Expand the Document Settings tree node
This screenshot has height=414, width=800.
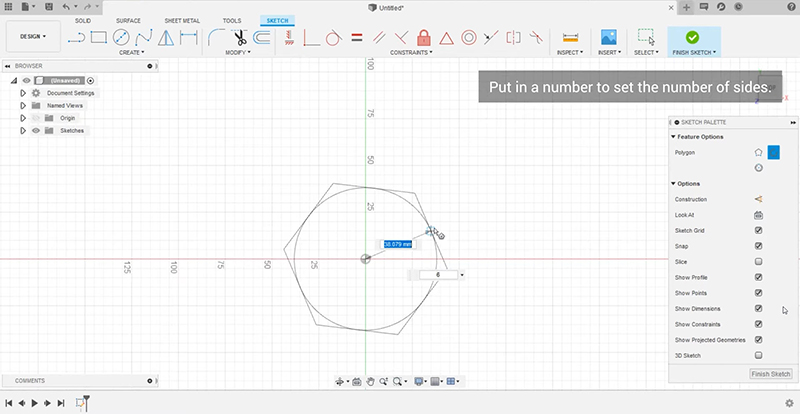[23, 92]
